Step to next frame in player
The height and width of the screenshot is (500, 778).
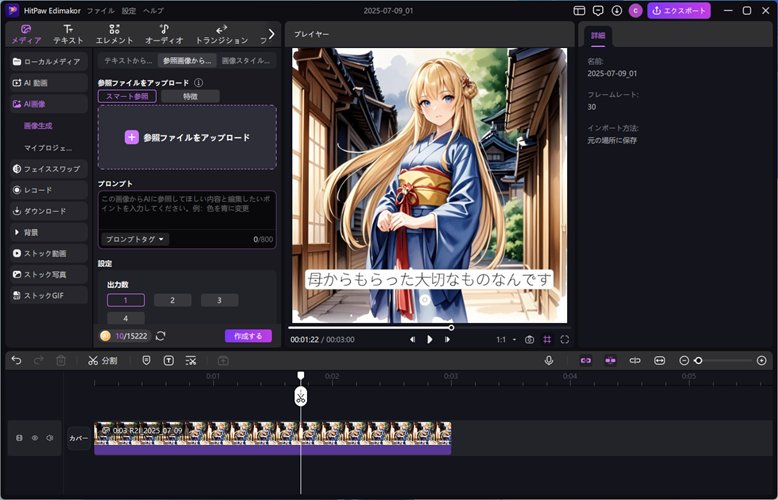[x=448, y=339]
